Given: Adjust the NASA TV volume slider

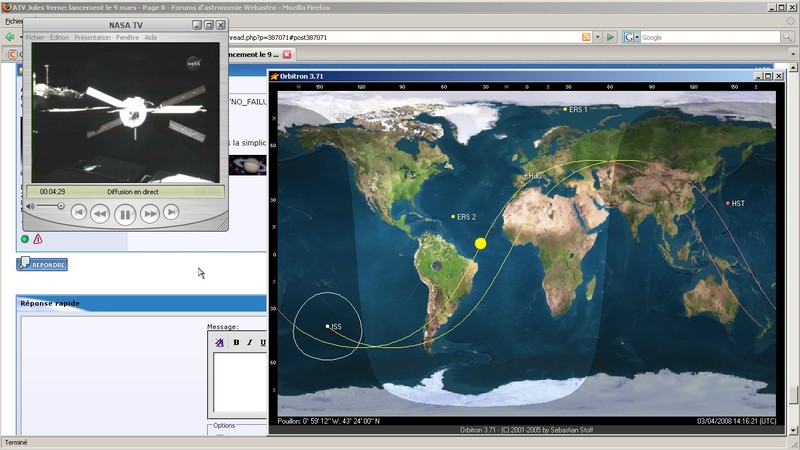Looking at the screenshot, I should [x=61, y=206].
